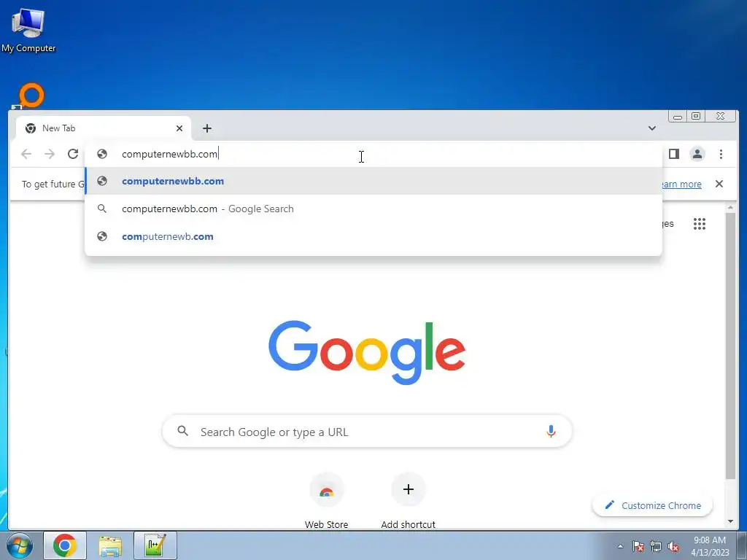Click the Chrome back arrow button

pos(26,154)
